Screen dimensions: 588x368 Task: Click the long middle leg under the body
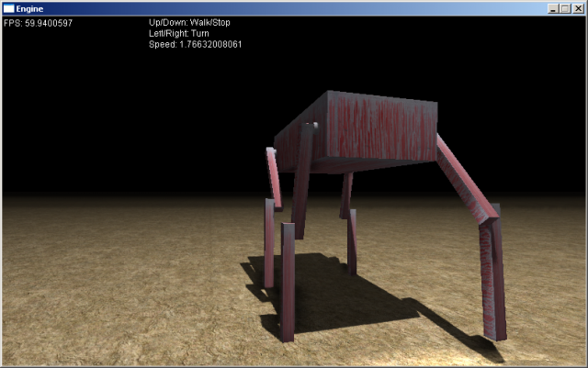301,184
